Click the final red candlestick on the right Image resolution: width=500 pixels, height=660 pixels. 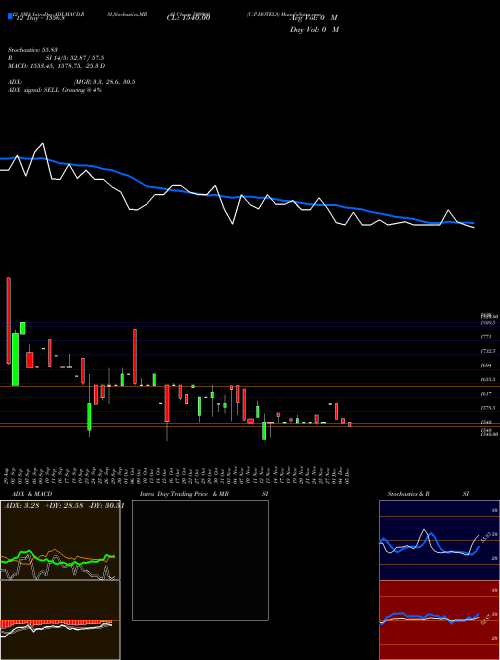[x=350, y=424]
